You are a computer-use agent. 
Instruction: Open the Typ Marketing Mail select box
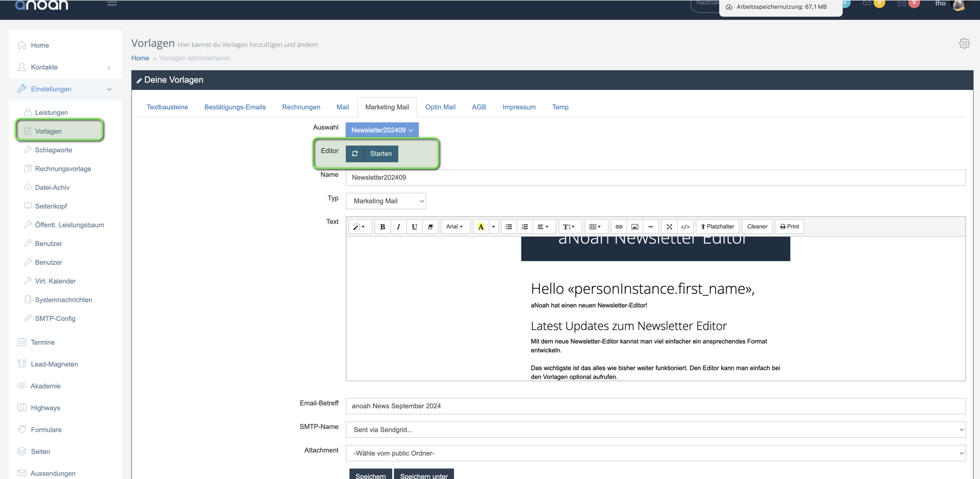[x=385, y=201]
